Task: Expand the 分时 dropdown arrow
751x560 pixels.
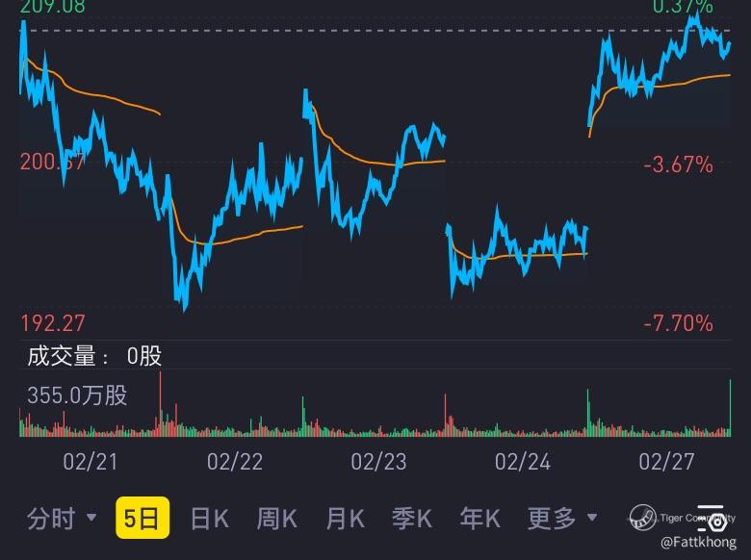Action: click(x=91, y=518)
